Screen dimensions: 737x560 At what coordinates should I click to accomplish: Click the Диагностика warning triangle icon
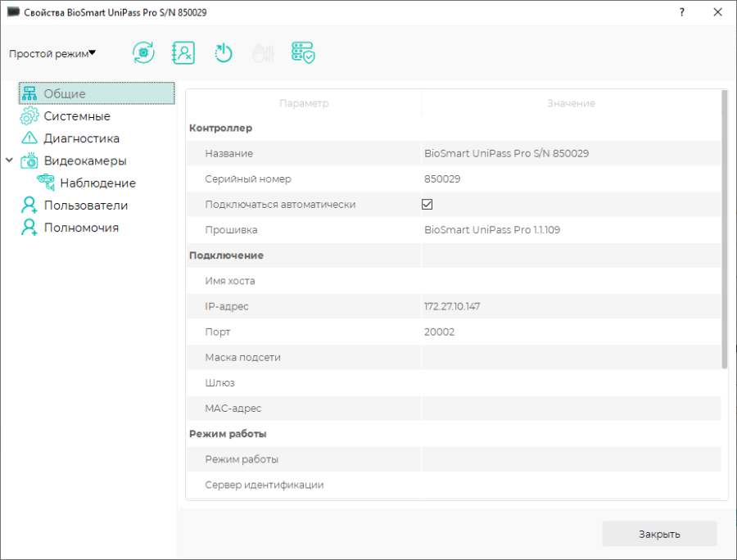(29, 138)
